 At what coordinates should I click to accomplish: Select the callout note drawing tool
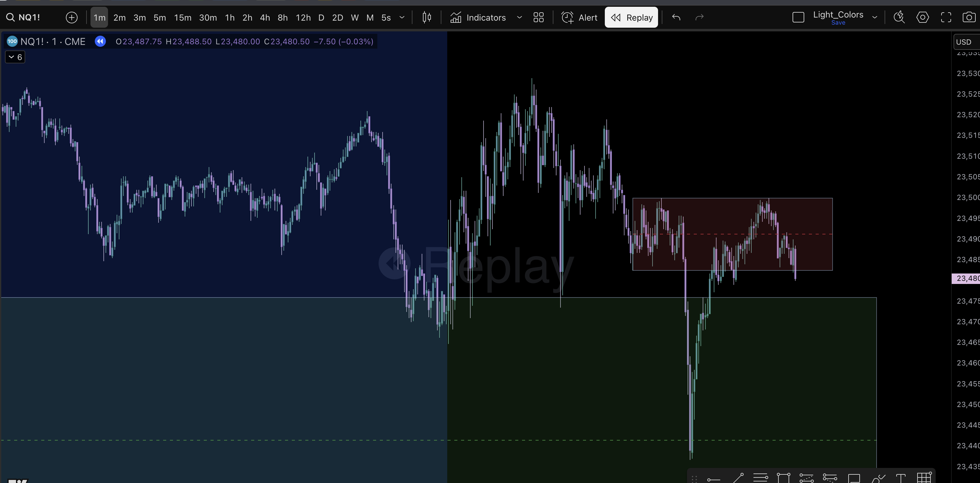tap(854, 478)
